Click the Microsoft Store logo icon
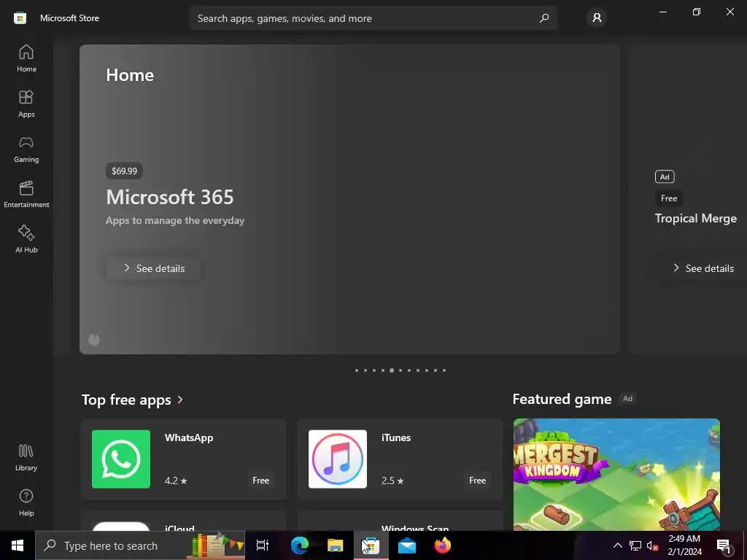This screenshot has width=747, height=560. pyautogui.click(x=20, y=18)
